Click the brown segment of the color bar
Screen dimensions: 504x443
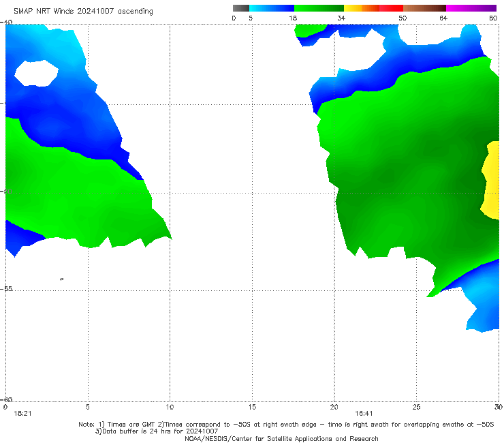pos(424,8)
